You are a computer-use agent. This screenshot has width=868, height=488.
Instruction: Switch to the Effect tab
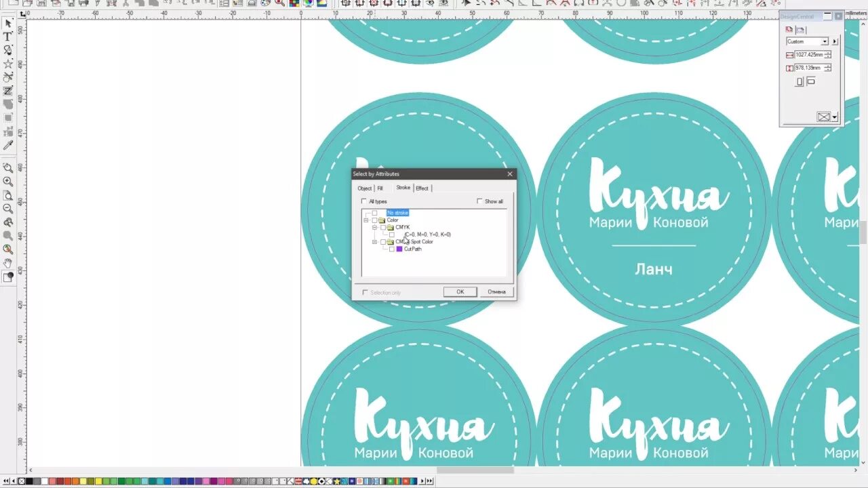[422, 188]
